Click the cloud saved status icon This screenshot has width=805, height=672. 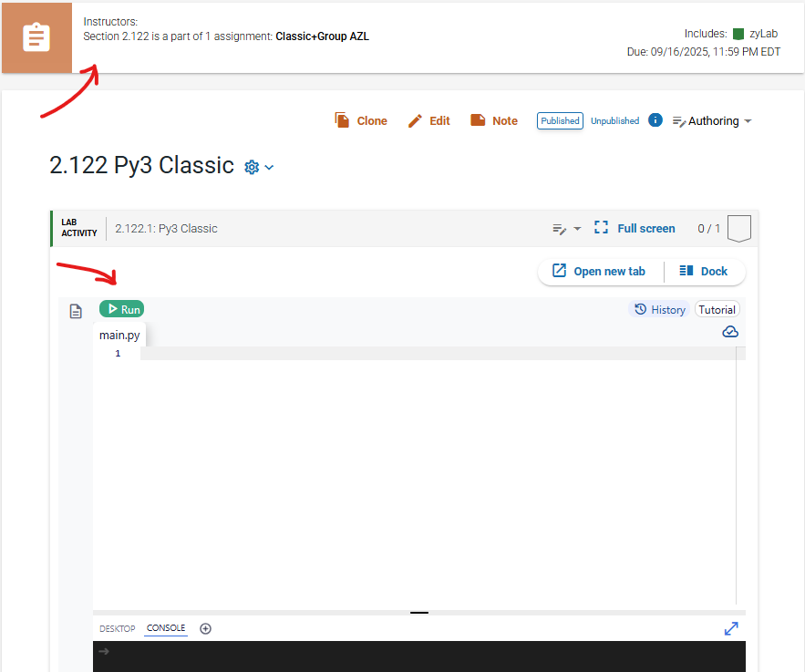tap(730, 332)
